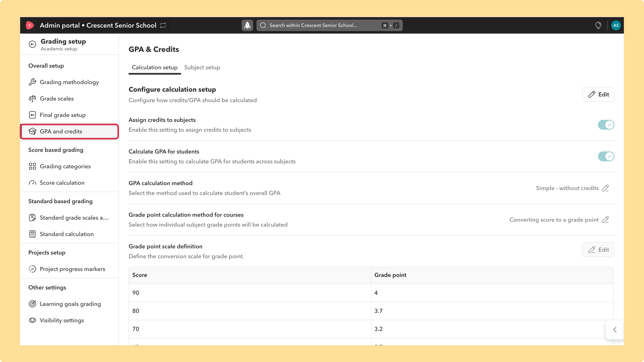644x362 pixels.
Task: Click grade point cell 4
Action: 492,293
